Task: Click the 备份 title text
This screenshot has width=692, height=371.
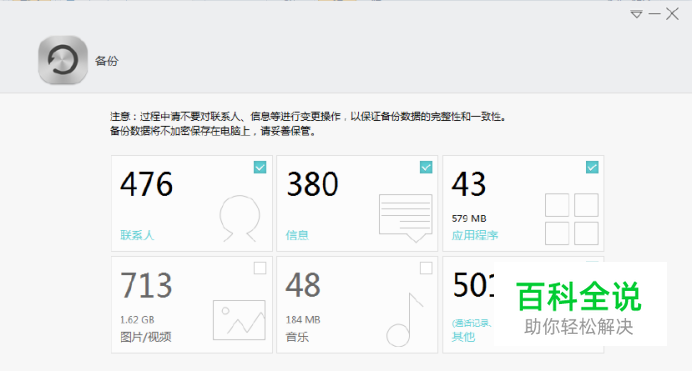Action: click(107, 61)
